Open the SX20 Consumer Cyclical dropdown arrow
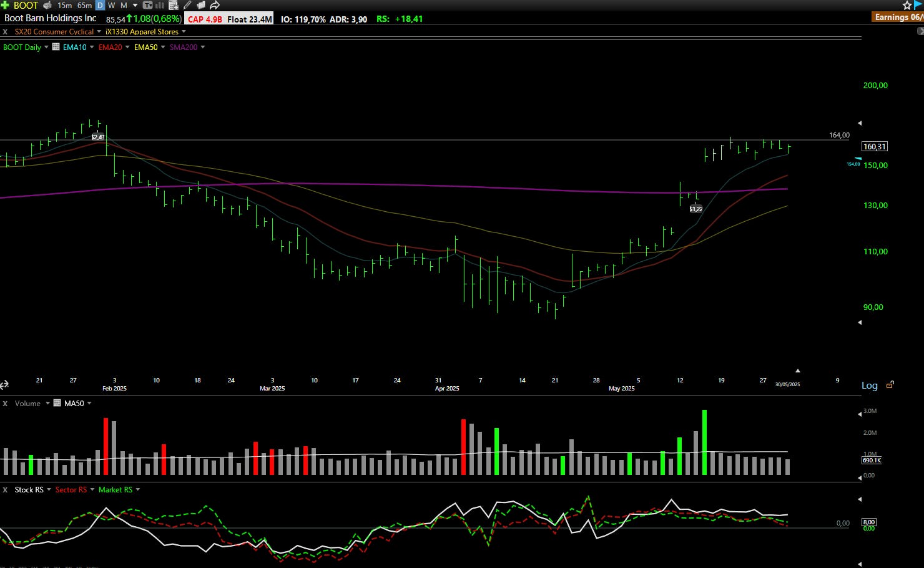Screen dimensions: 924x568 point(99,32)
